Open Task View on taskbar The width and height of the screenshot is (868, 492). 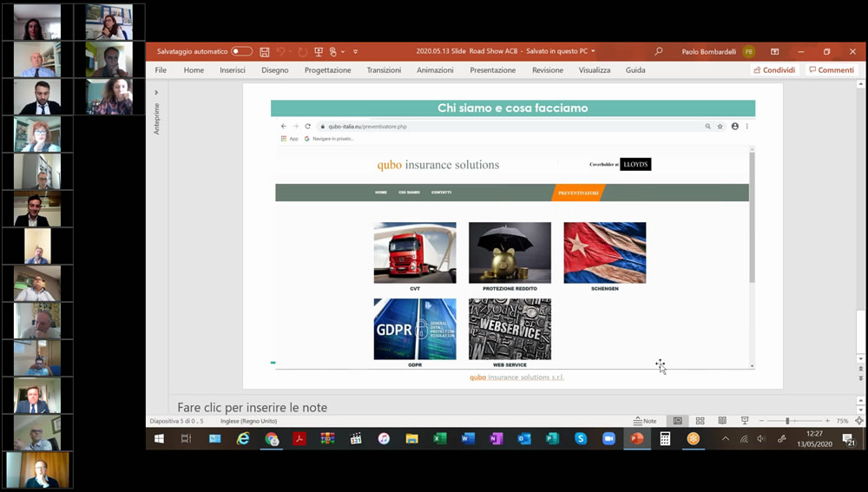click(186, 439)
